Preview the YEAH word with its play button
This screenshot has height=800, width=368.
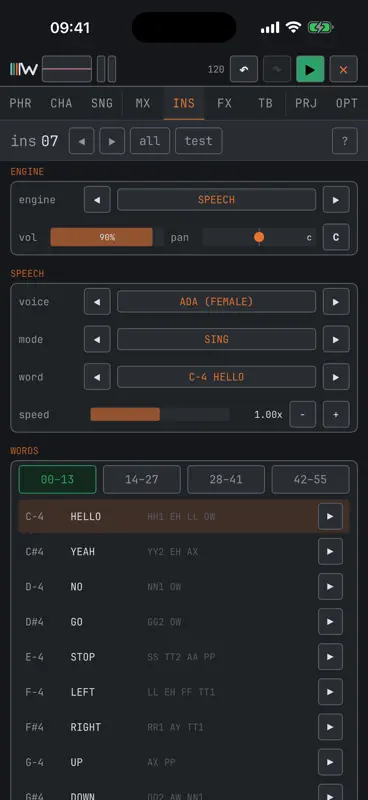330,552
